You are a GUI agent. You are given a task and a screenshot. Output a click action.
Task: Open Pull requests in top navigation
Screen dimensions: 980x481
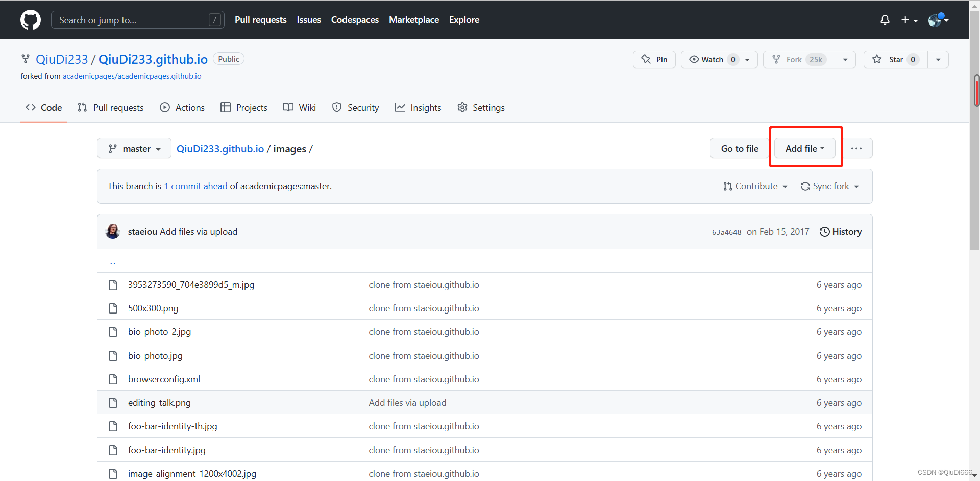click(261, 20)
